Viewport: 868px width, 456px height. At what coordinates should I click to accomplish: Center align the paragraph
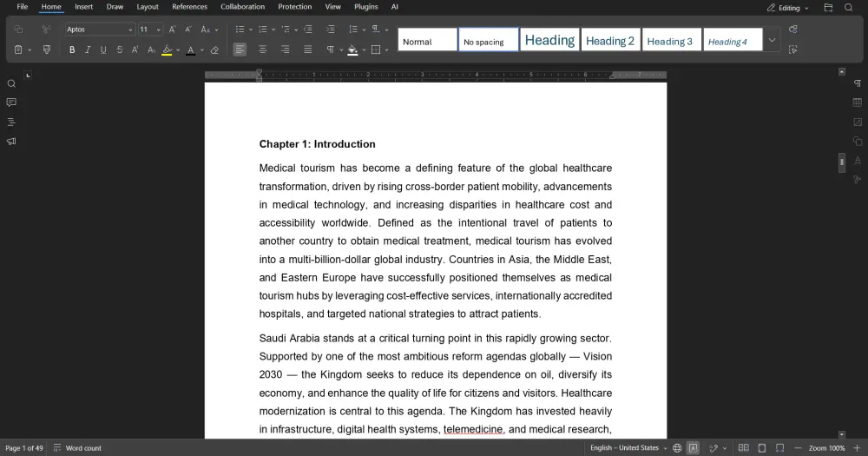pyautogui.click(x=262, y=50)
